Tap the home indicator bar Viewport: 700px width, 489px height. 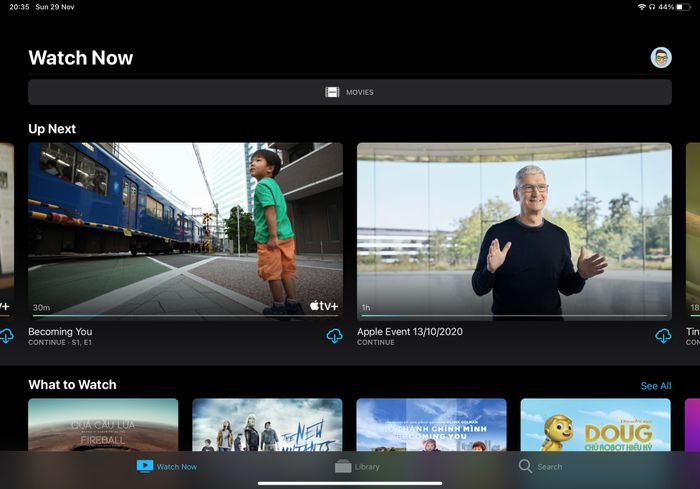click(350, 483)
